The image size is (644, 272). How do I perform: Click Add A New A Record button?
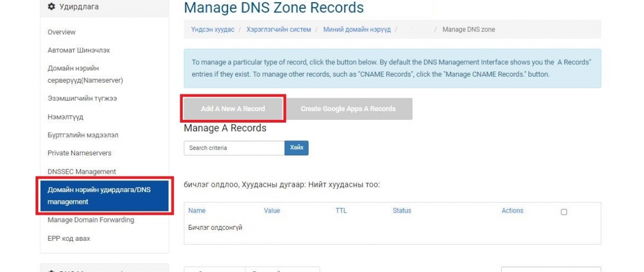(233, 109)
